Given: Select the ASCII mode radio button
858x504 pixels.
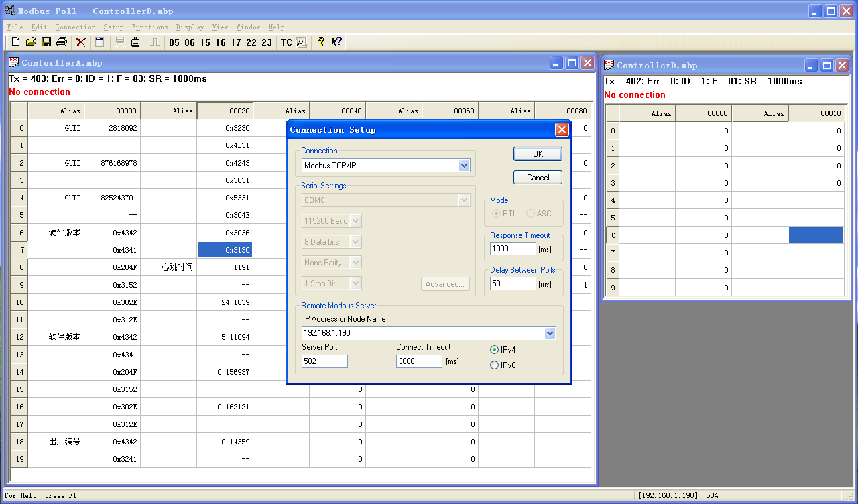Looking at the screenshot, I should (x=530, y=214).
